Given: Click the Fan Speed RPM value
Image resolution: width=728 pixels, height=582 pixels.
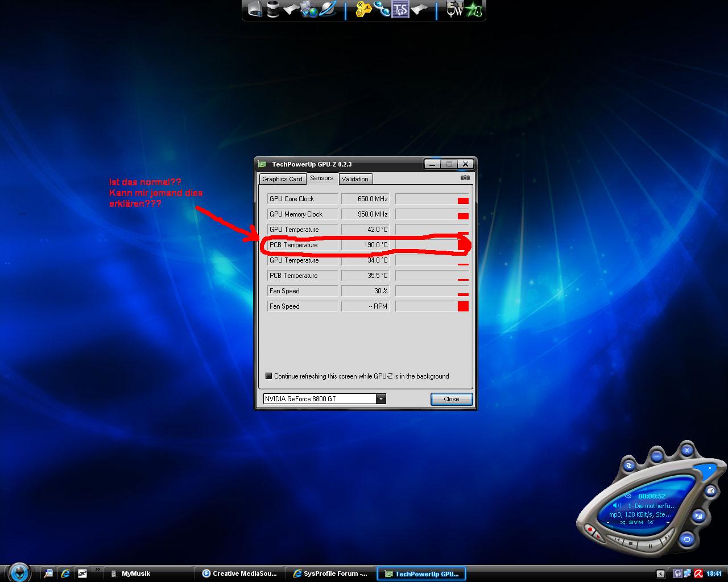Looking at the screenshot, I should (378, 306).
